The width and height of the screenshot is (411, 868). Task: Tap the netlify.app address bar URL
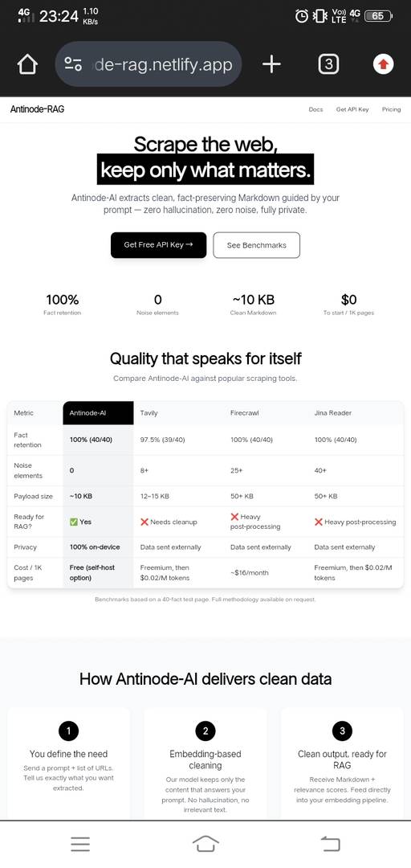pyautogui.click(x=165, y=64)
